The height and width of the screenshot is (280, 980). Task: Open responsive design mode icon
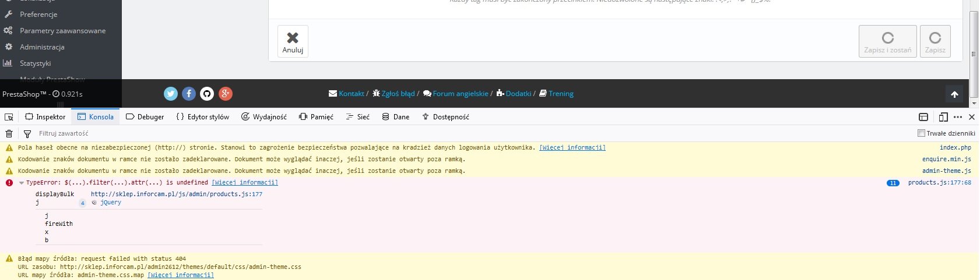[x=943, y=117]
